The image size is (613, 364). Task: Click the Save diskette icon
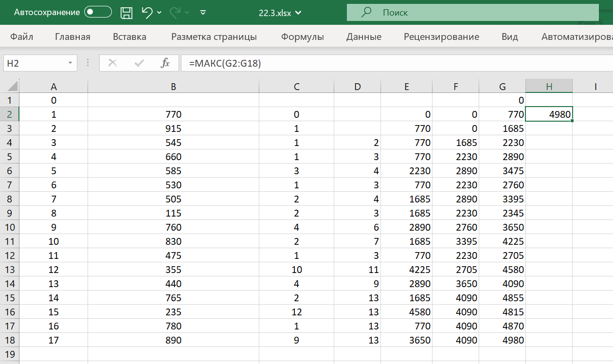pos(126,13)
